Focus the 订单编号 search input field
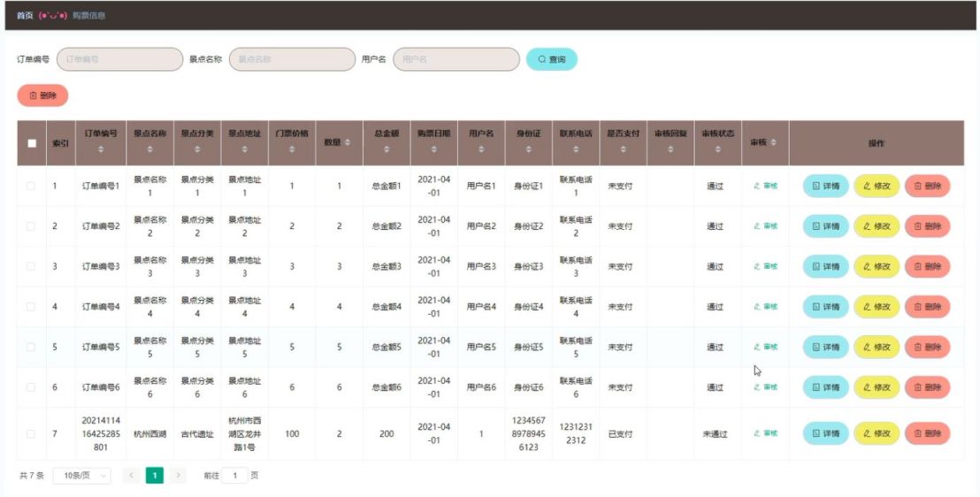Viewport: 980px width, 497px height. (x=119, y=59)
